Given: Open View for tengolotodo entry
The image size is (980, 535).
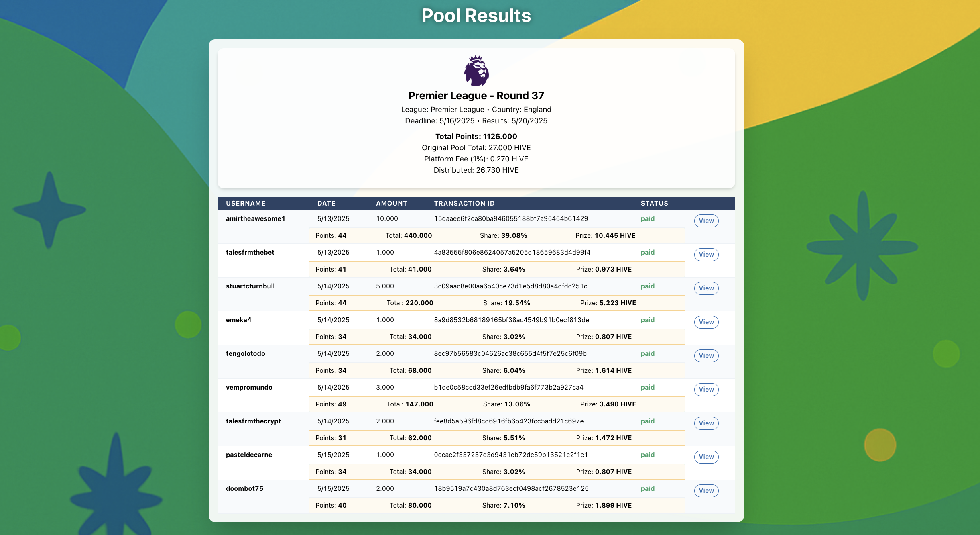Looking at the screenshot, I should coord(706,355).
